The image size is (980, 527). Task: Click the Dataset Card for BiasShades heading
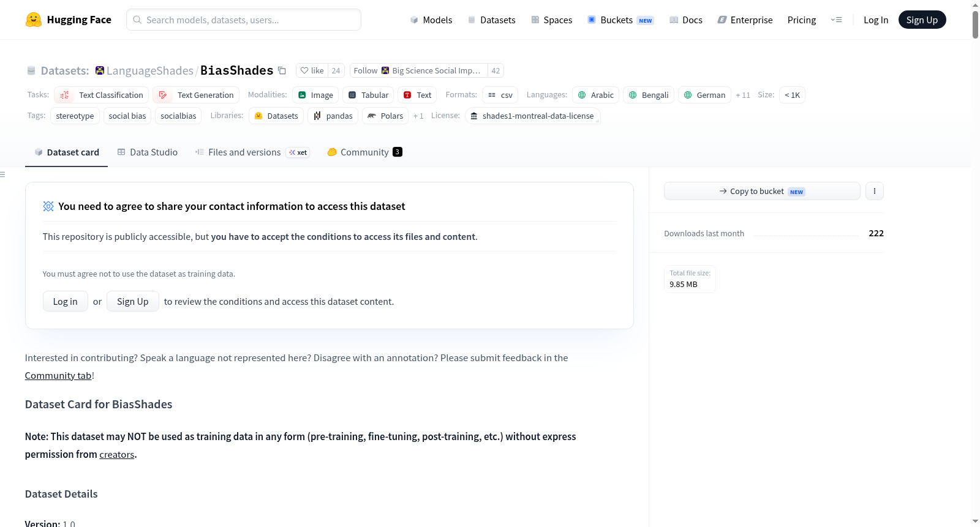pyautogui.click(x=99, y=404)
